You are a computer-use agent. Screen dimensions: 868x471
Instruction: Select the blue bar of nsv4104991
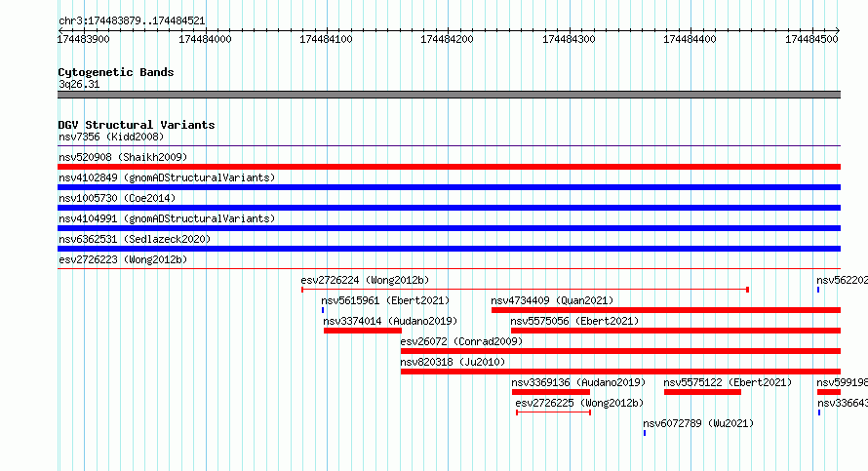click(449, 228)
